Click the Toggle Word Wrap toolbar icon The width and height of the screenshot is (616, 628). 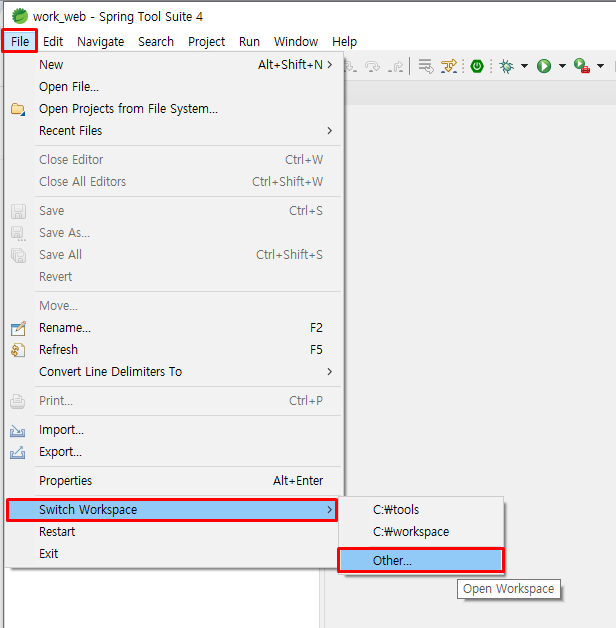(426, 66)
